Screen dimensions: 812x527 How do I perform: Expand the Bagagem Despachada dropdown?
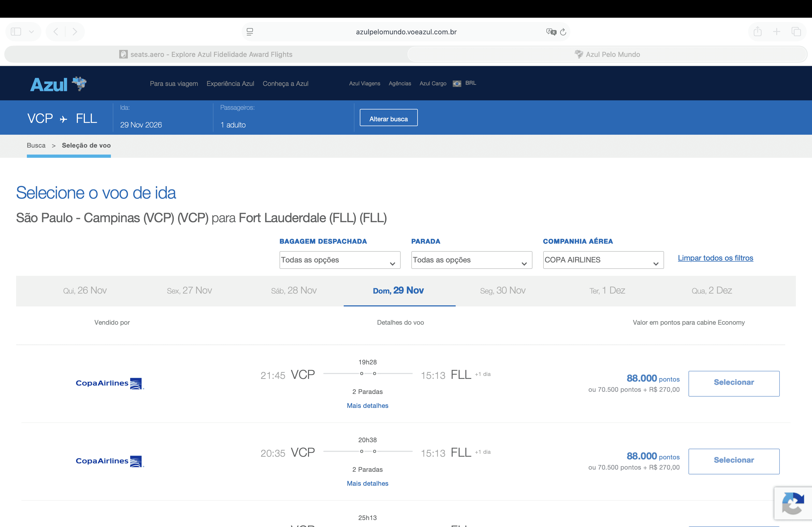click(340, 260)
